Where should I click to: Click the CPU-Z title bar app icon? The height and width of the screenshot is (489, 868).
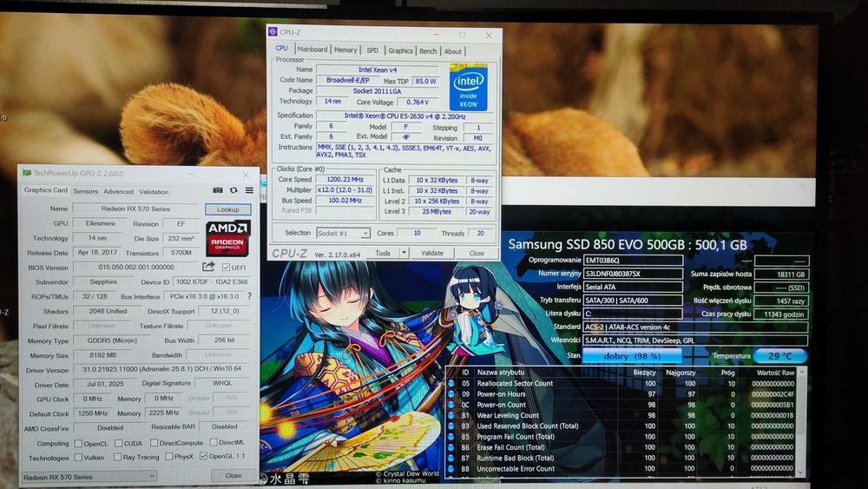coord(273,32)
